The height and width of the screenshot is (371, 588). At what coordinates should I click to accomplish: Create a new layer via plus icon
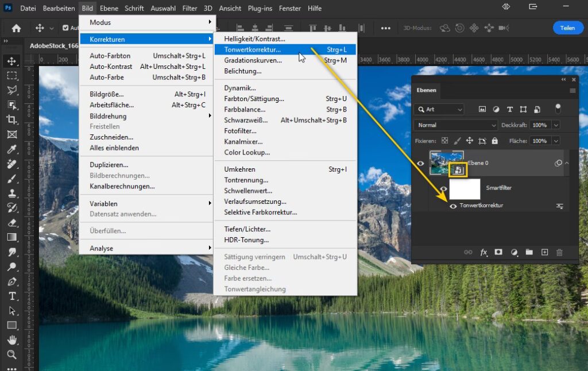point(544,252)
